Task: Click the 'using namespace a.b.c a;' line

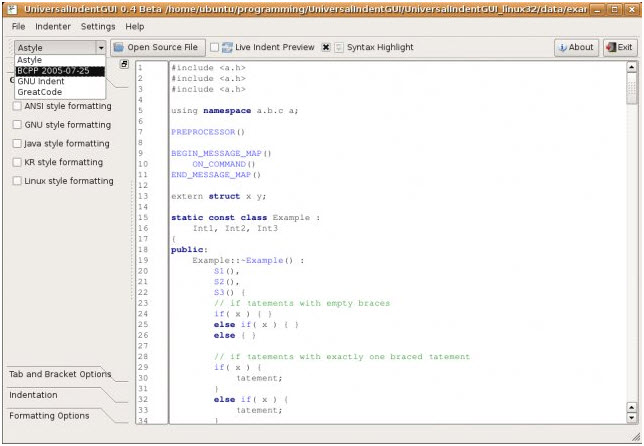Action: point(235,111)
